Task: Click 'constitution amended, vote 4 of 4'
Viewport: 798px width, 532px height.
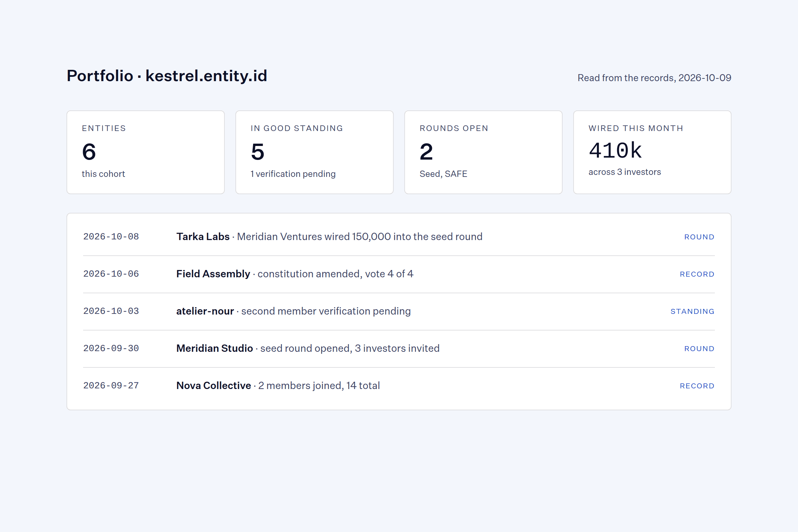Action: 335,274
